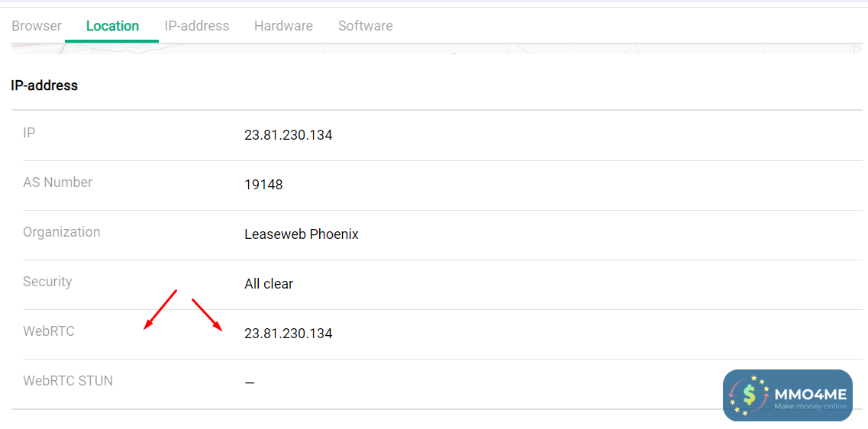Open the IP-address tab
868x429 pixels.
pos(197,26)
